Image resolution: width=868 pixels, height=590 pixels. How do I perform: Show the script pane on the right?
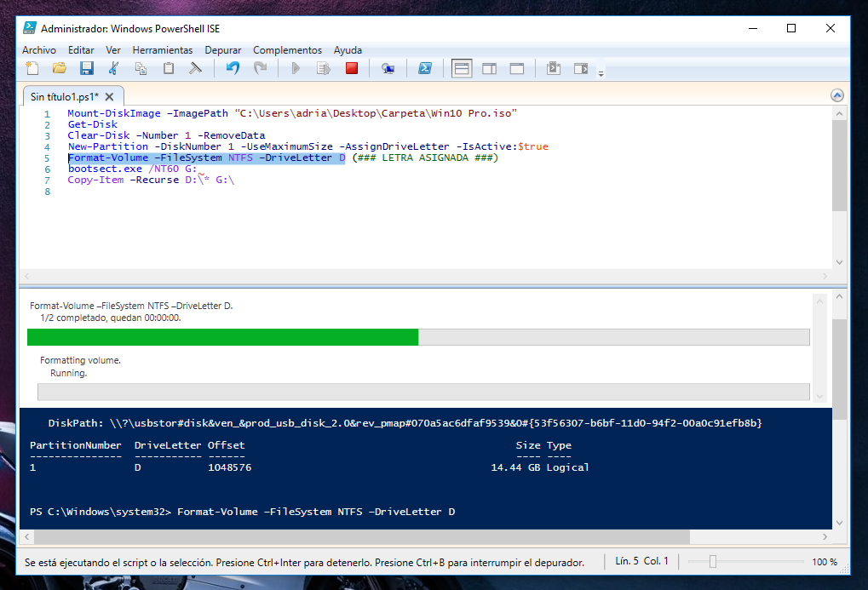tap(489, 69)
